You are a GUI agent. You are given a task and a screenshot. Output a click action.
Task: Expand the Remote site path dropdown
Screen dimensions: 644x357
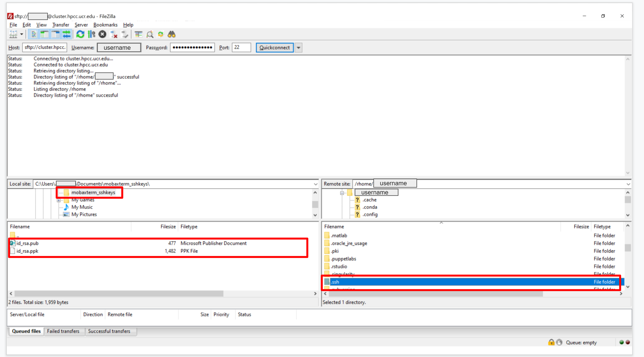point(628,183)
